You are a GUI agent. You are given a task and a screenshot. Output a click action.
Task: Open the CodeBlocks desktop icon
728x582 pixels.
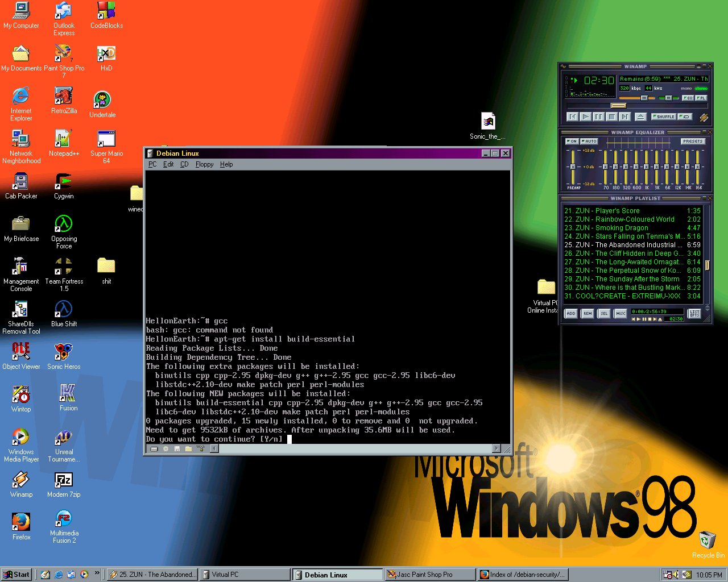pyautogui.click(x=106, y=15)
